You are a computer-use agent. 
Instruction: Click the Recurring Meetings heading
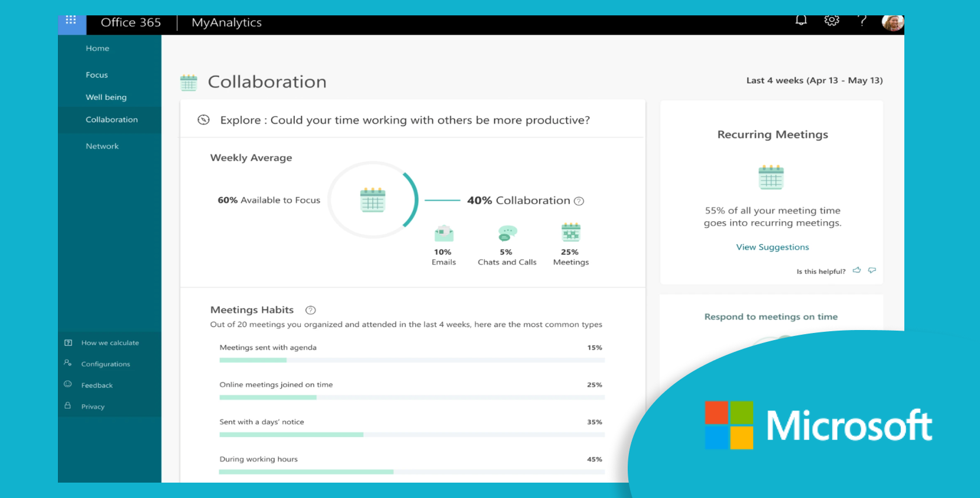coord(773,135)
